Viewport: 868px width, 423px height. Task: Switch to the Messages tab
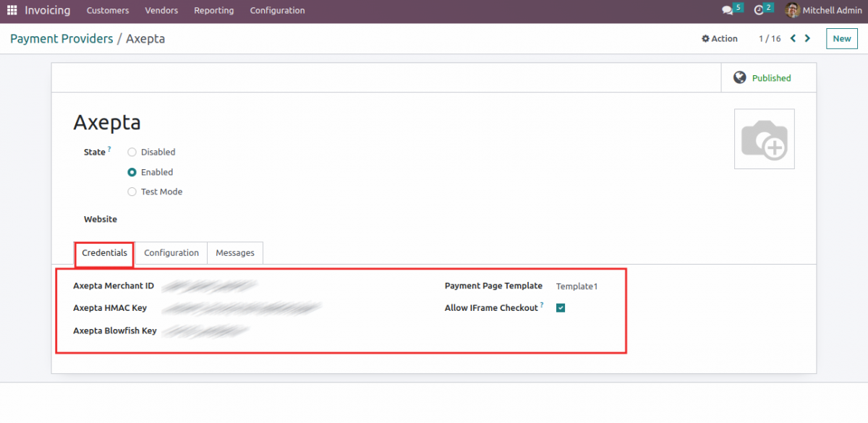point(235,253)
